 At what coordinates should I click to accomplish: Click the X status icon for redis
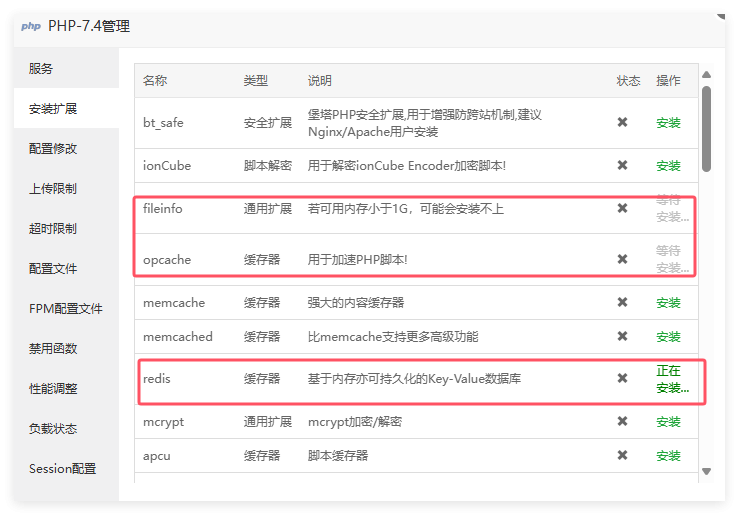[622, 378]
